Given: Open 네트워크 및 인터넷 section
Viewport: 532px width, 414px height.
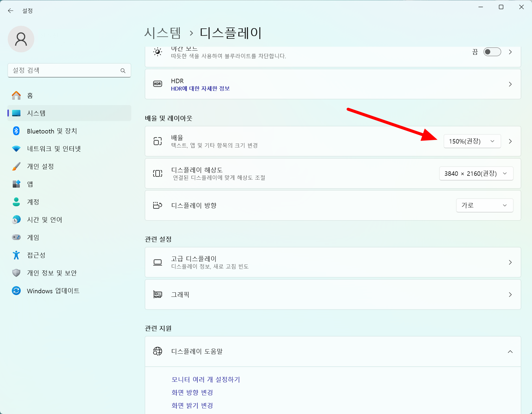Looking at the screenshot, I should [x=69, y=149].
